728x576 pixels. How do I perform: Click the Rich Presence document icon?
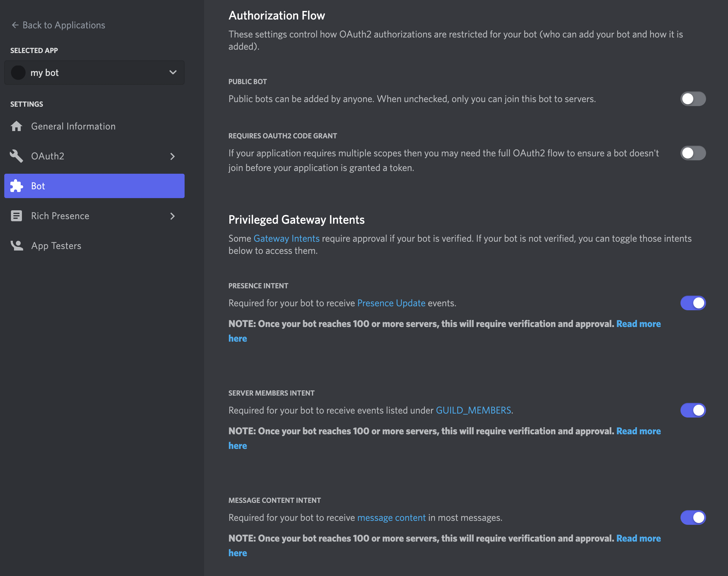16,216
